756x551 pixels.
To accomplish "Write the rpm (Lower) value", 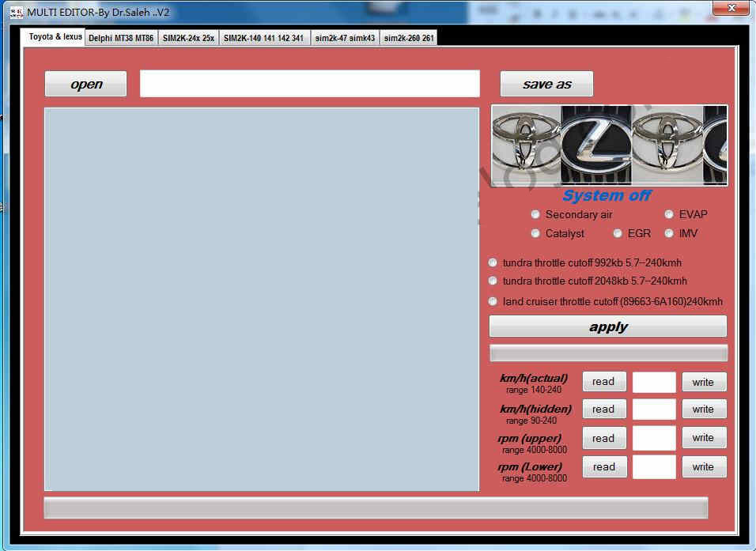I will 704,466.
